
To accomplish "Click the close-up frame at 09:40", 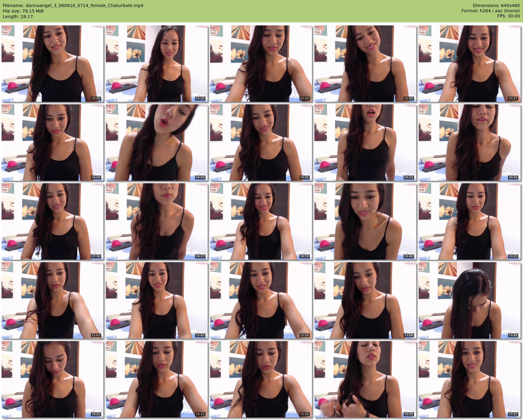I will [365, 221].
